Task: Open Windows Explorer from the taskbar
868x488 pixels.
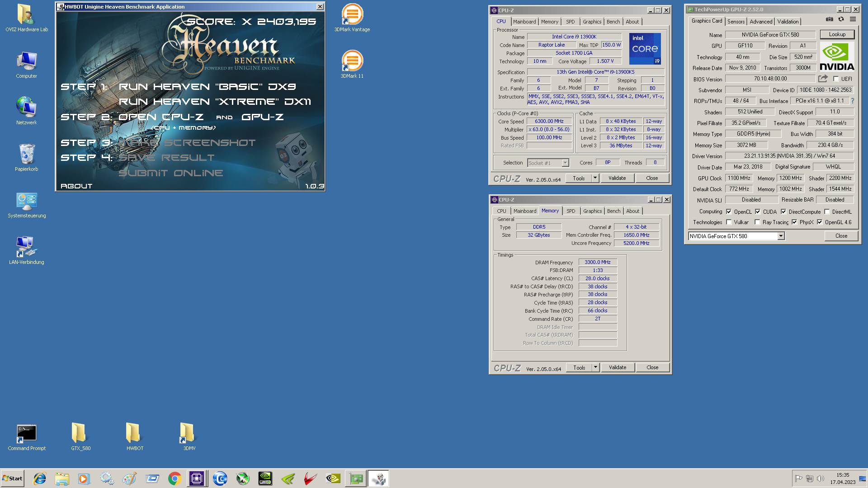Action: pyautogui.click(x=62, y=479)
